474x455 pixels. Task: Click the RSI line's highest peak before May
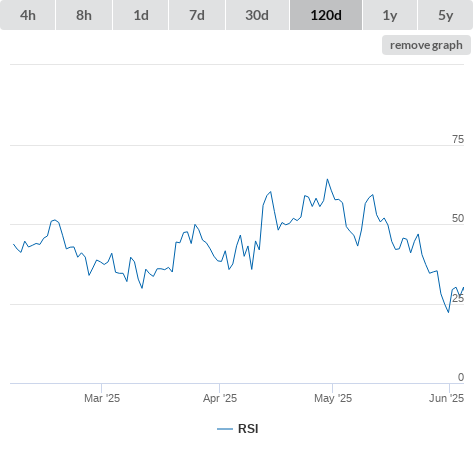point(327,179)
